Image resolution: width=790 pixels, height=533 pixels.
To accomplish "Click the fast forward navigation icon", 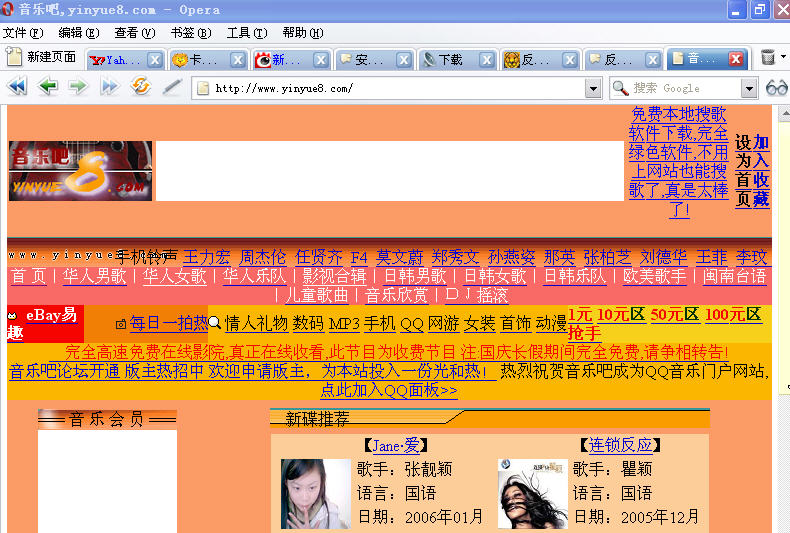I will click(x=109, y=87).
